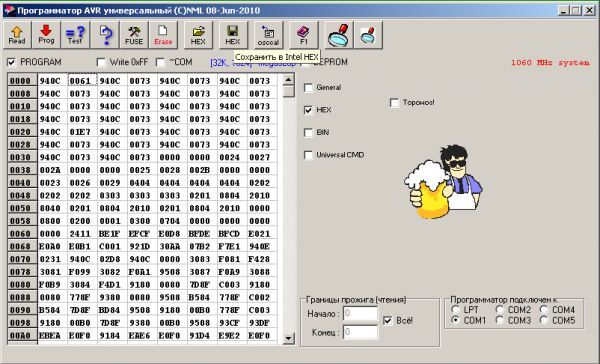Select cell 002A in row 0038
Image resolution: width=600 pixels, height=364 pixels.
pos(53,170)
